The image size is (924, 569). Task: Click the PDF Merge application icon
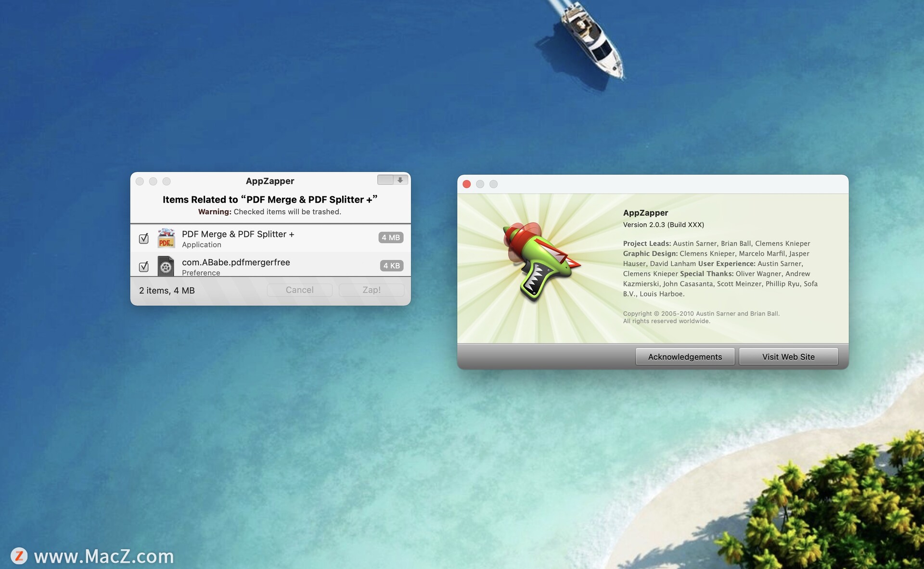(166, 238)
